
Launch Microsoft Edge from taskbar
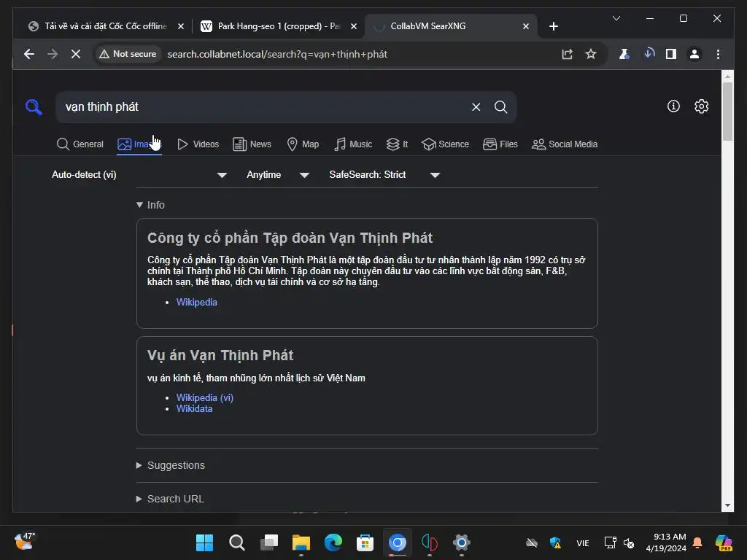click(333, 542)
